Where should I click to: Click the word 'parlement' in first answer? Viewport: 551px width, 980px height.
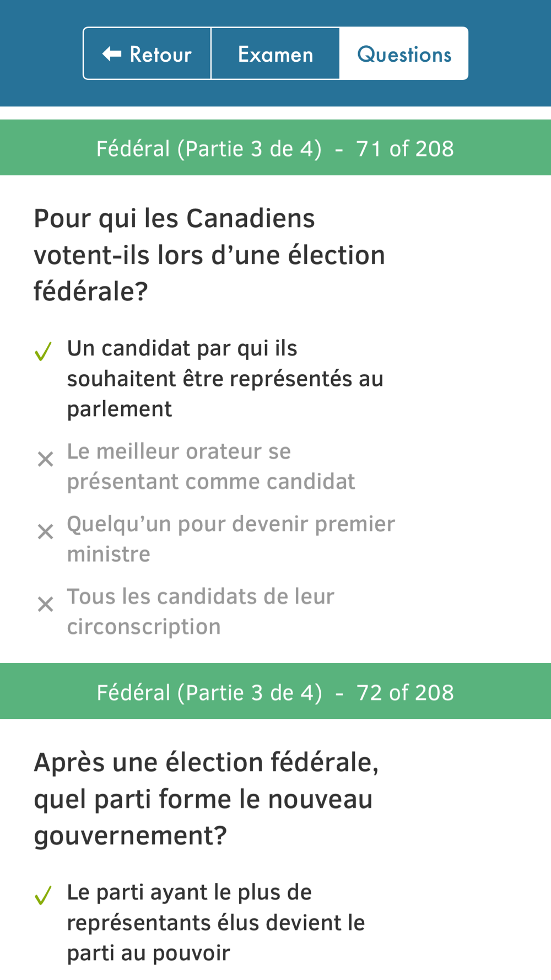tap(120, 409)
